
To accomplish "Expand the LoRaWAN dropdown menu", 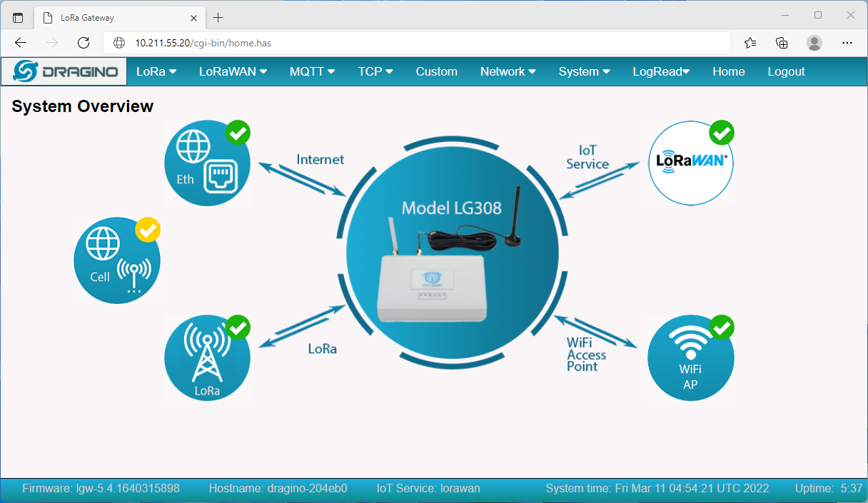I will 233,71.
